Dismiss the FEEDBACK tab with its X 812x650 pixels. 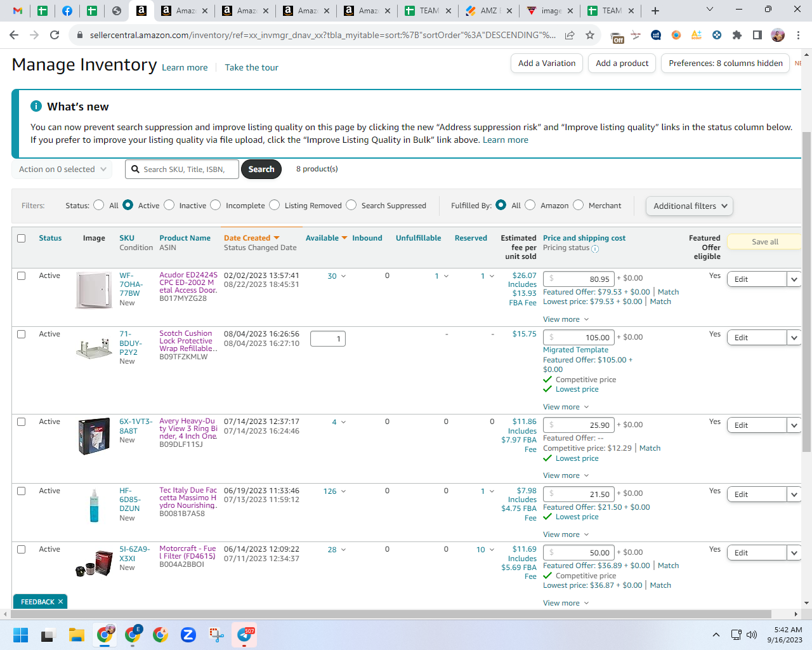click(x=61, y=602)
